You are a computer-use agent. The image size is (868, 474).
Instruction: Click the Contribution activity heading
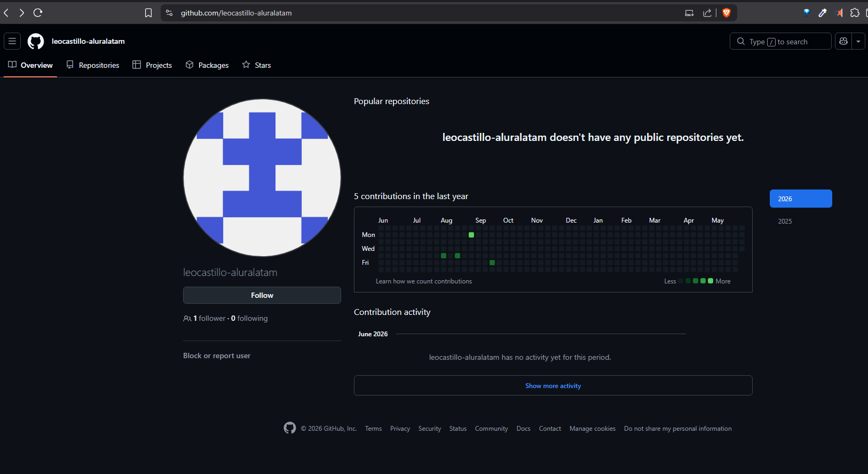[392, 312]
